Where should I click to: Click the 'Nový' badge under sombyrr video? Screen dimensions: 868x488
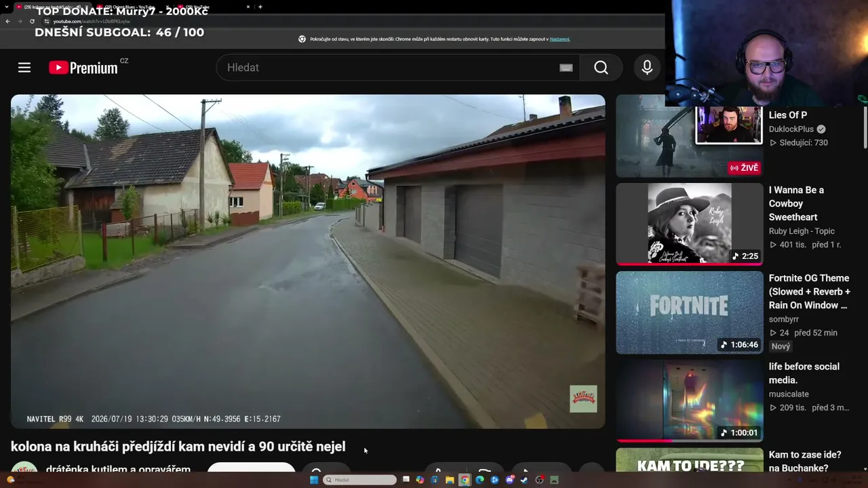(x=781, y=346)
